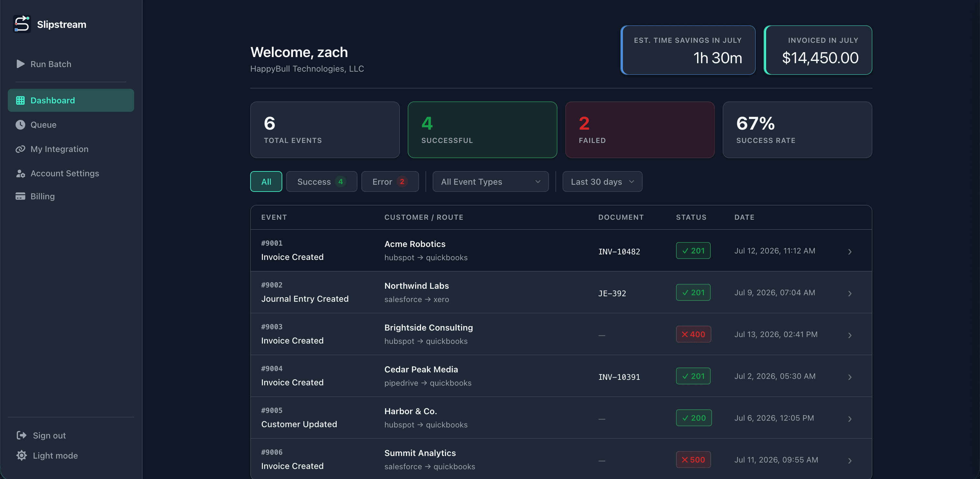Click the Est. Time Savings in July card
This screenshot has width=980, height=479.
tap(688, 50)
